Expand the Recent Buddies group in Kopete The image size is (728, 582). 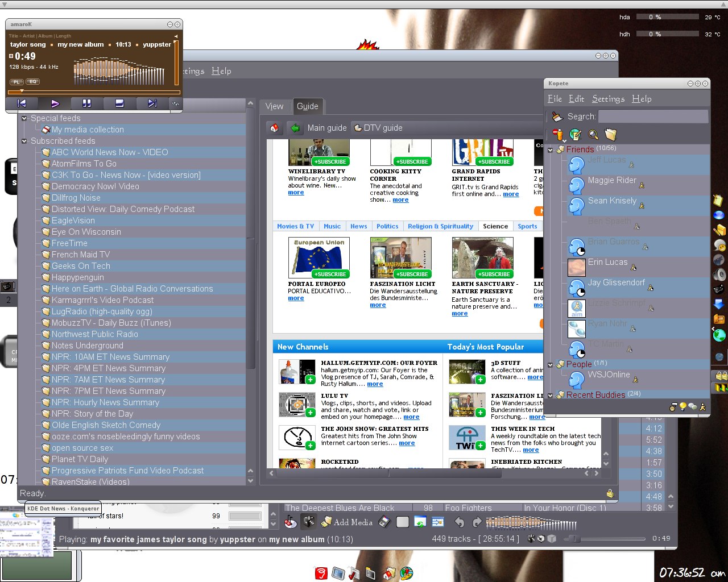(551, 396)
